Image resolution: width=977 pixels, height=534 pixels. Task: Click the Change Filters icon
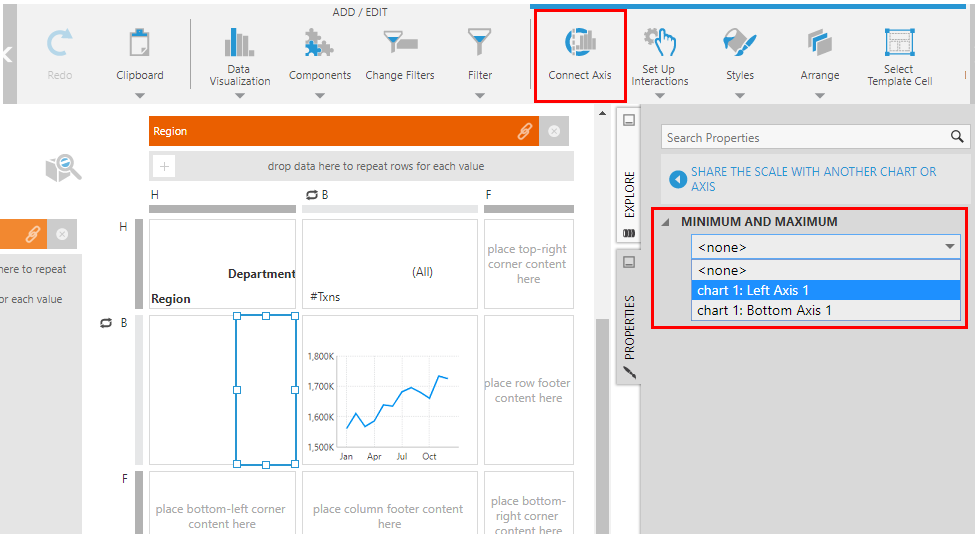click(400, 45)
